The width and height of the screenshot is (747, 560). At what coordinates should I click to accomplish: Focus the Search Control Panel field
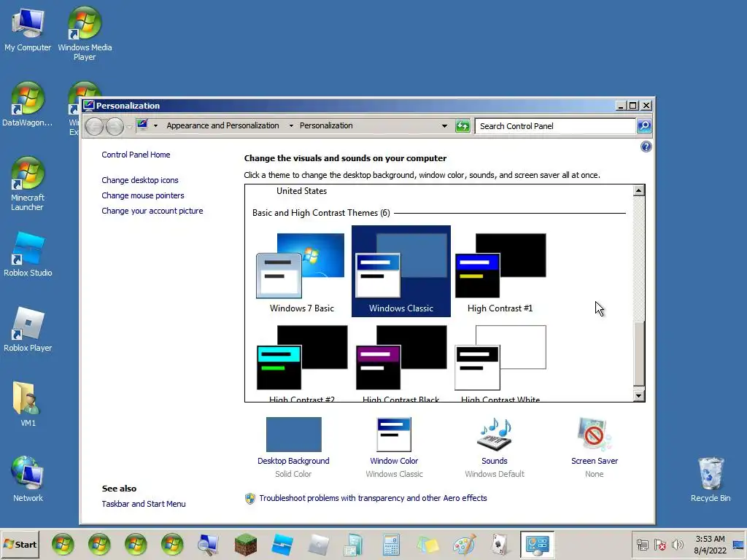tap(555, 126)
